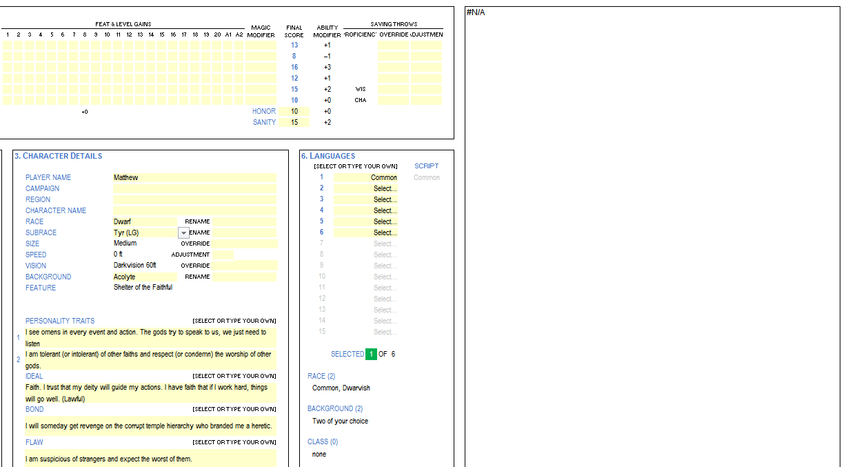Click the Sanity score cell
This screenshot has height=467, width=868.
click(x=294, y=122)
